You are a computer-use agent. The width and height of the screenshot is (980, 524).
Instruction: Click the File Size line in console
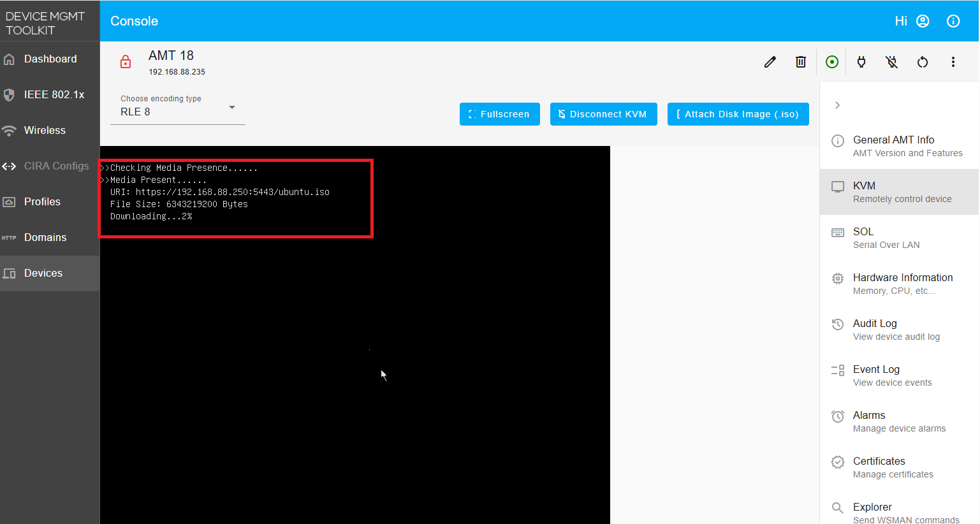(179, 204)
